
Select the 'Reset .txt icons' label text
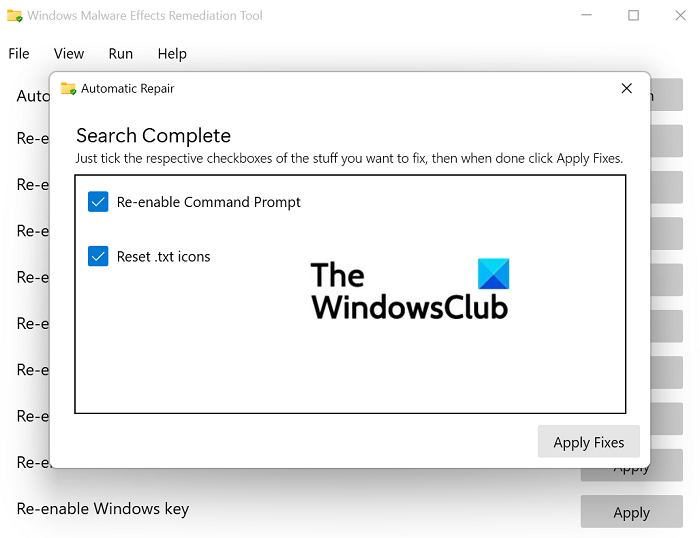[x=163, y=257]
